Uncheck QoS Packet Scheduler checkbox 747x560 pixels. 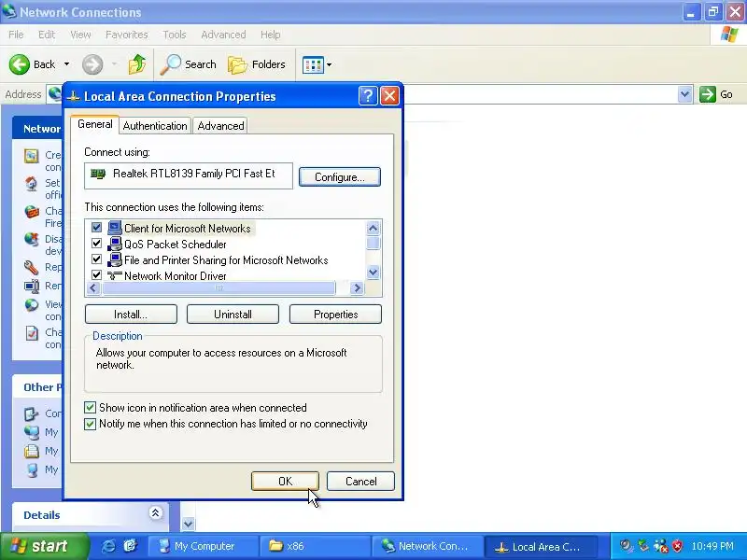96,244
